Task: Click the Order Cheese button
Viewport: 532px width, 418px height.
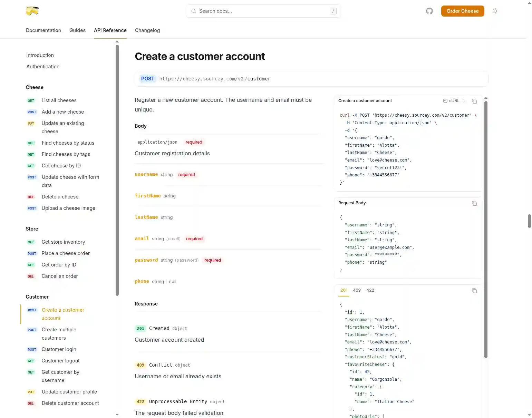Action: [463, 11]
